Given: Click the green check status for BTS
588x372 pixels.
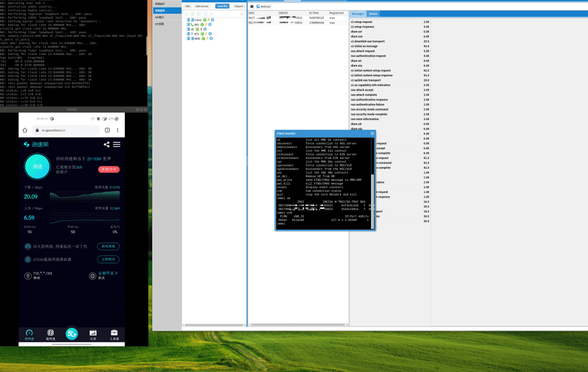Looking at the screenshot, I should click(x=202, y=34).
